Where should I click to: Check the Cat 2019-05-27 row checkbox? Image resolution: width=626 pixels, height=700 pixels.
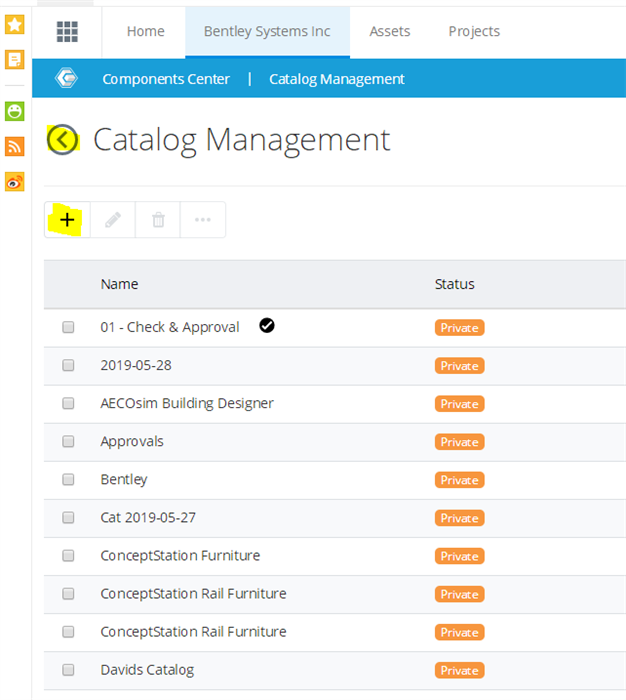(x=68, y=517)
